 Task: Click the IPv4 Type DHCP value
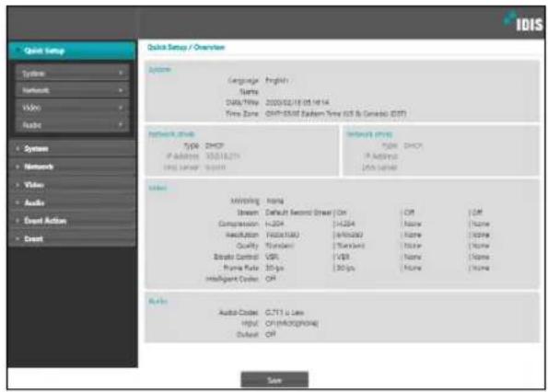tap(215, 145)
